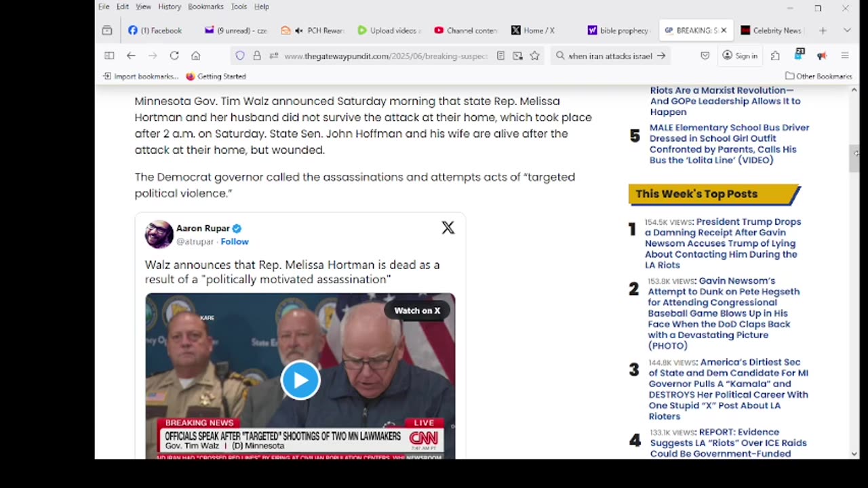Click the Watch on X button
868x488 pixels.
[x=417, y=310]
